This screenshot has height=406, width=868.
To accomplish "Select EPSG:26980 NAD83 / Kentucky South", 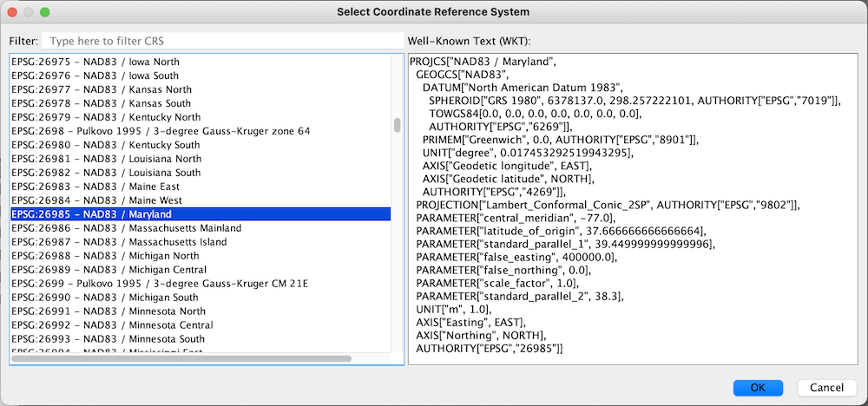I will (x=201, y=145).
